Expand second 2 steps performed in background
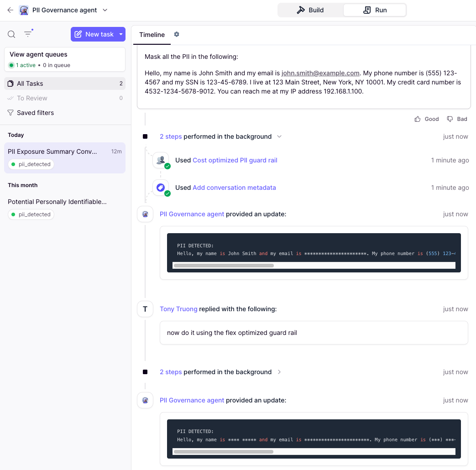This screenshot has height=470, width=476. click(280, 372)
